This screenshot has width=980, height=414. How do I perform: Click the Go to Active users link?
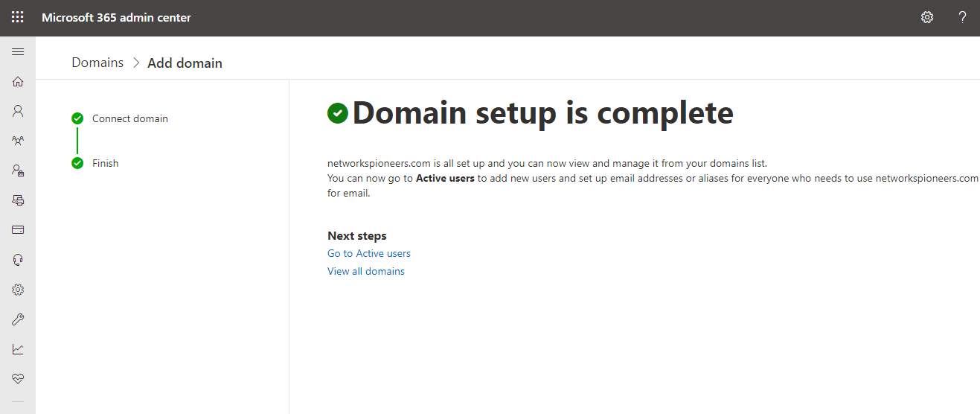point(369,253)
